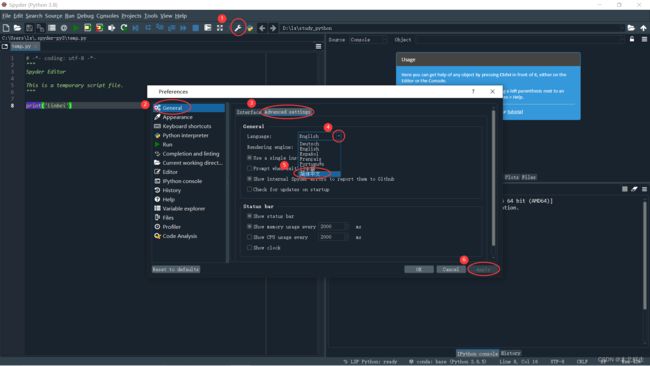Toggle Show status bar checkbox

[249, 216]
